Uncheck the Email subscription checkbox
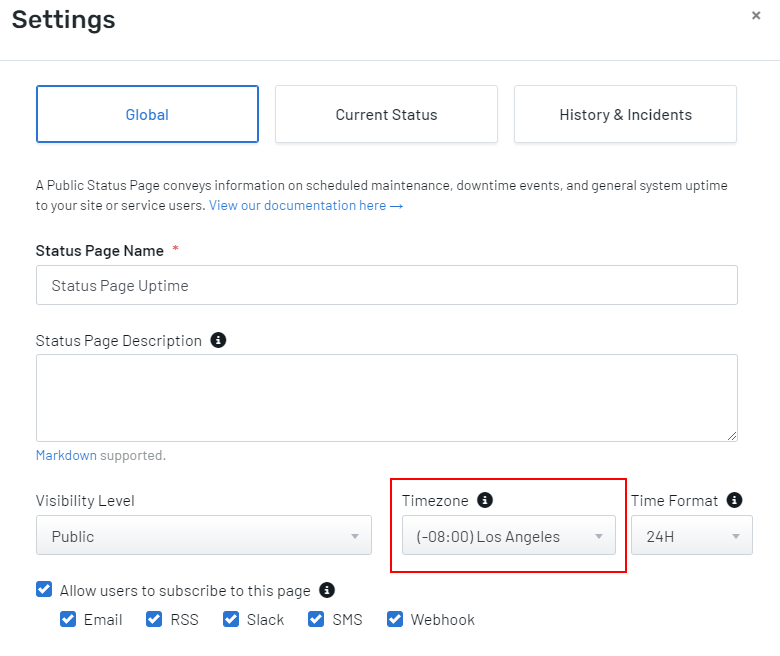The height and width of the screenshot is (656, 780). (68, 619)
